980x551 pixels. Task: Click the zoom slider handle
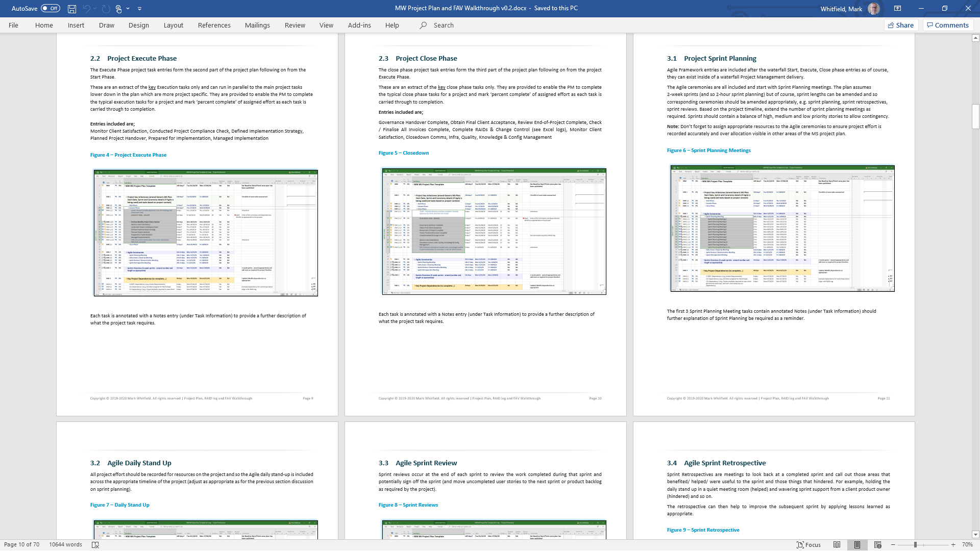(x=915, y=545)
